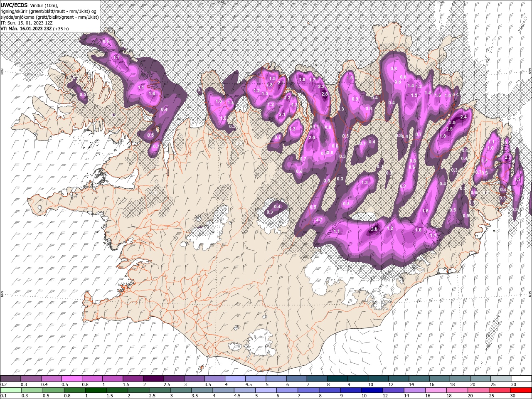Image resolution: width=532 pixels, height=399 pixels.
Task: Click the '2.0' snowfall value on the map
Action: [312, 138]
